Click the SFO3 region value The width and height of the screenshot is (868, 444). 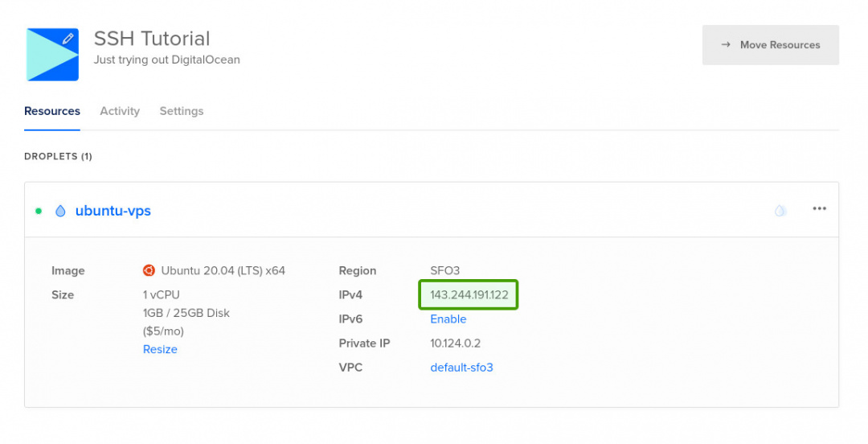pyautogui.click(x=445, y=270)
